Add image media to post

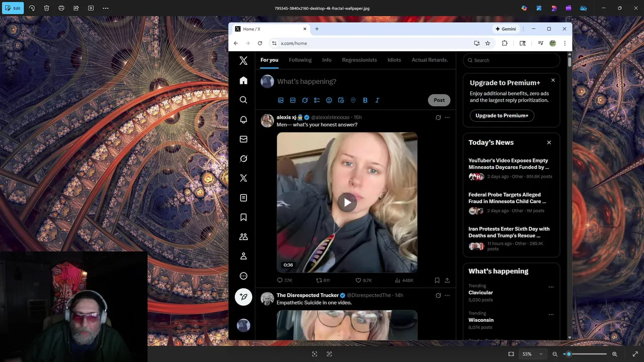tap(281, 100)
